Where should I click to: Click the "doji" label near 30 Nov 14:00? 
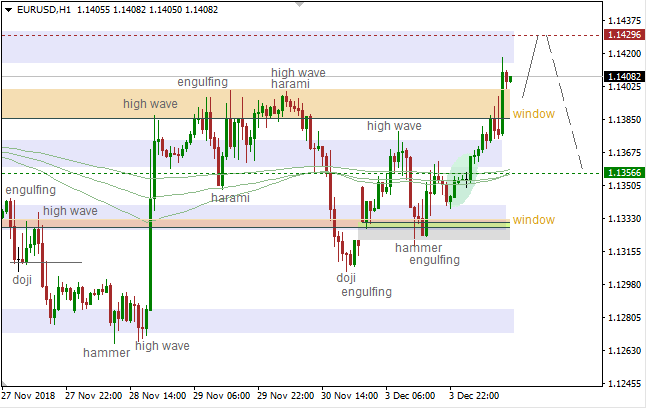coord(346,278)
